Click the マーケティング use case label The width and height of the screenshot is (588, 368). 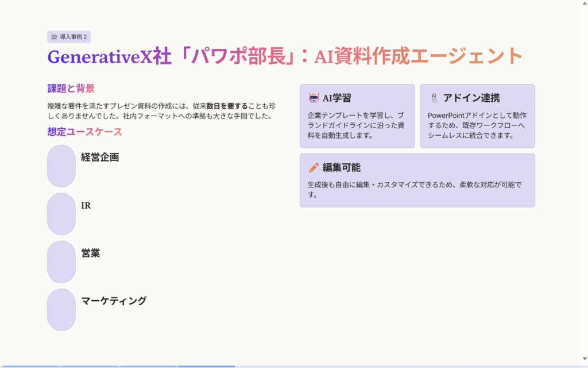tap(114, 301)
